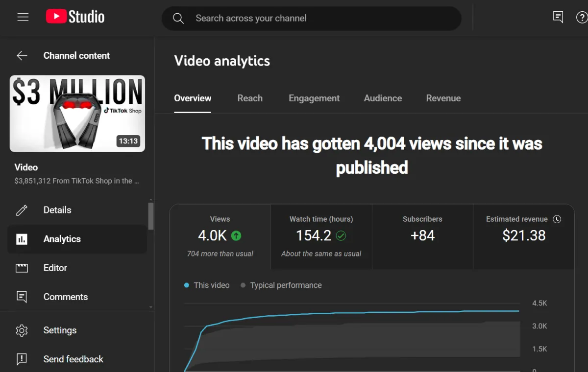588x372 pixels.
Task: Click the Video analytics heading
Action: (x=222, y=61)
